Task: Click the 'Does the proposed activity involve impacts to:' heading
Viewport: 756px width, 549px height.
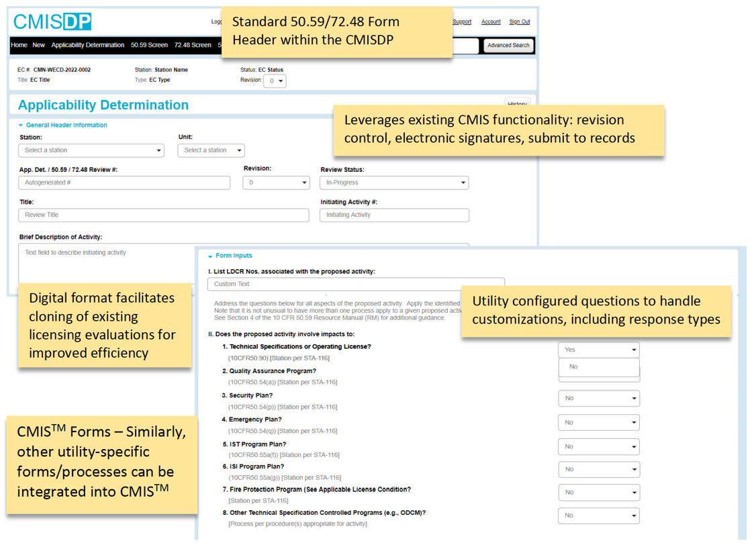Action: [285, 334]
